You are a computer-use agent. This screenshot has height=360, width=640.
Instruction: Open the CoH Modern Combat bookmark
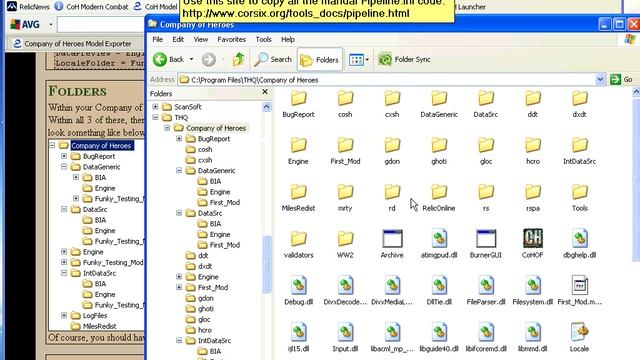click(x=91, y=7)
